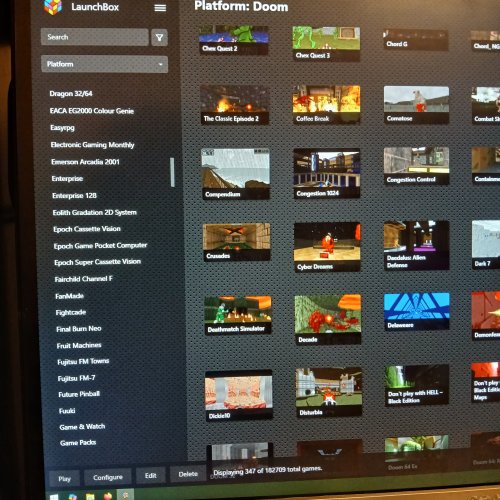Select the Chex Quest 2 game thumbnail
The height and width of the screenshot is (500, 500).
[234, 40]
